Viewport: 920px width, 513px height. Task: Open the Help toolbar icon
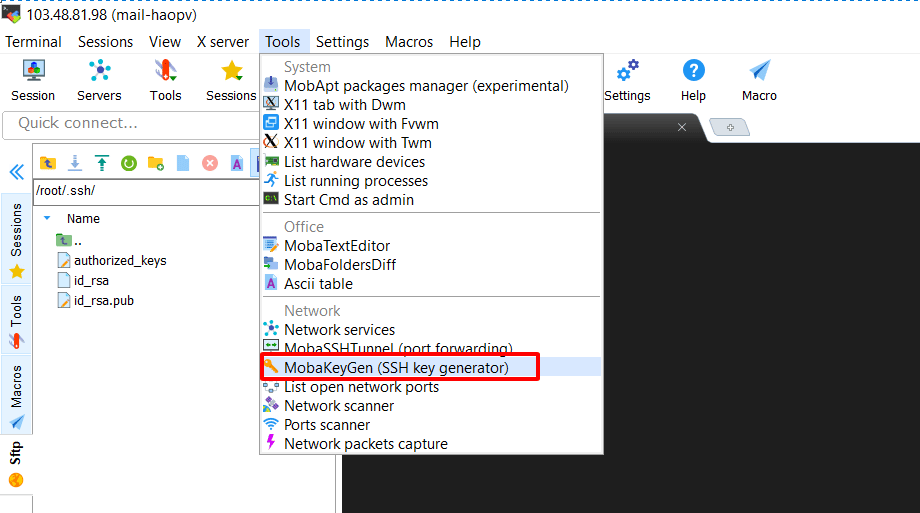(693, 80)
